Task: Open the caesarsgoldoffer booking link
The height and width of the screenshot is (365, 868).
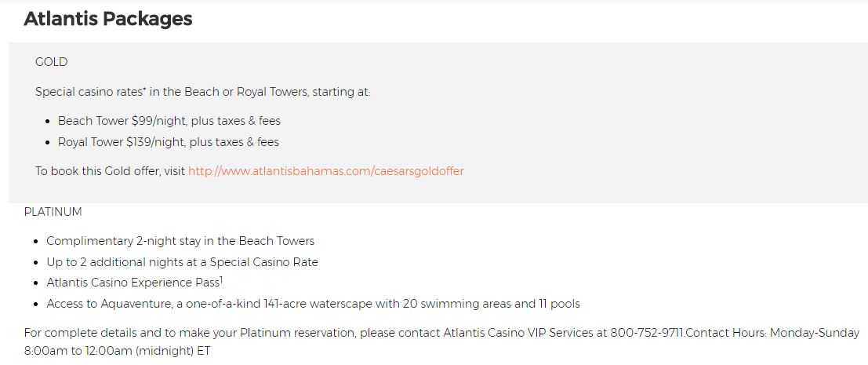Action: (x=326, y=171)
